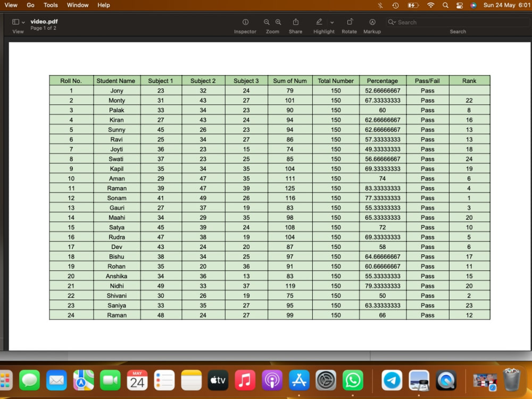Toggle the sidebar View icon
Viewport: 532px width, 399px height.
click(x=15, y=22)
